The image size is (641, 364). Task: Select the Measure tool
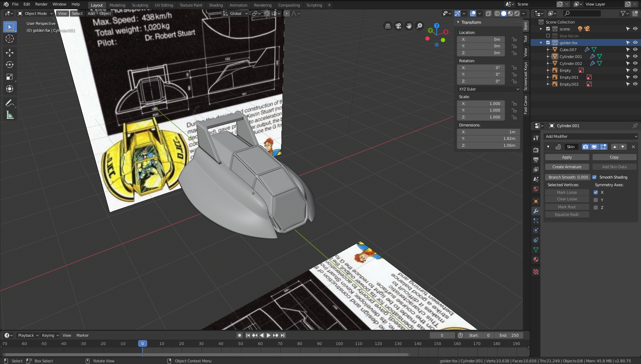(10, 115)
